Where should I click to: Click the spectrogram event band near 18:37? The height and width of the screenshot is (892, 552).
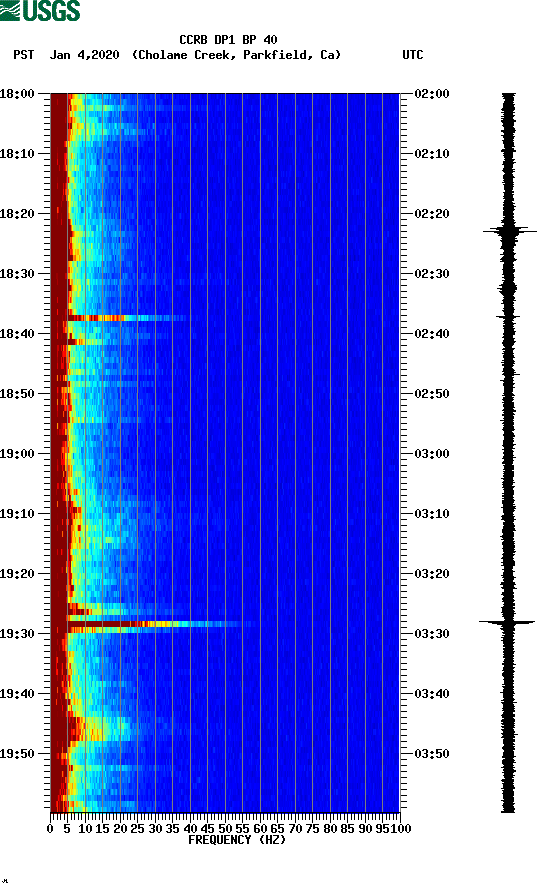click(x=126, y=318)
